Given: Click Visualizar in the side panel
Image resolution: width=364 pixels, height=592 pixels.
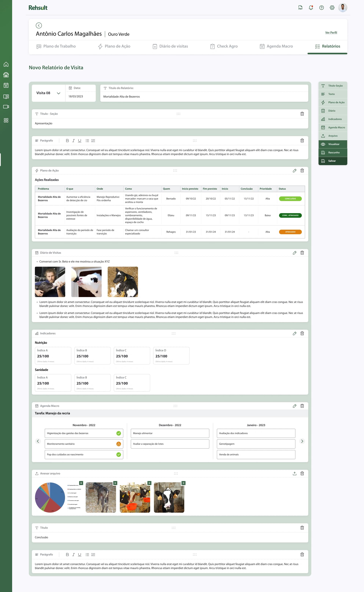Looking at the screenshot, I should 333,144.
